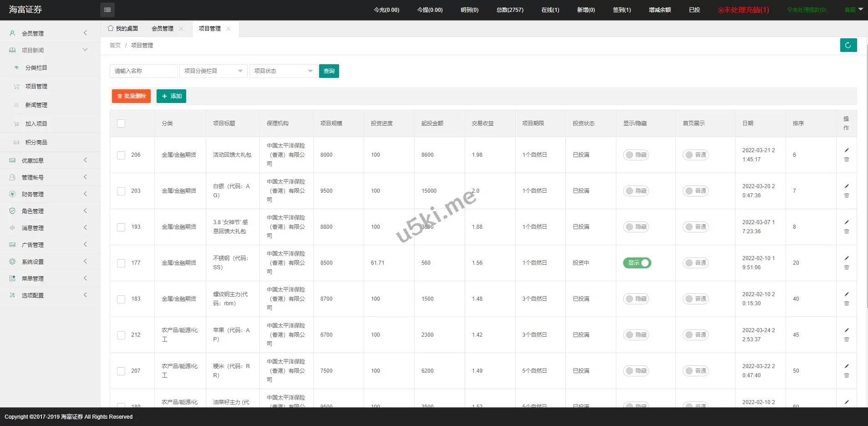Open 新闻管理 in the sidebar
868x426 pixels.
pos(36,105)
